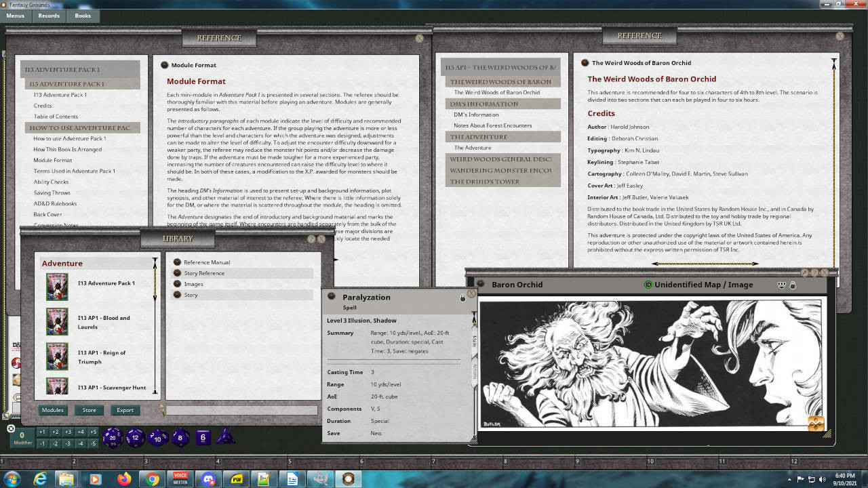Toggle the ID state on Unidentified Map / Image

point(648,285)
